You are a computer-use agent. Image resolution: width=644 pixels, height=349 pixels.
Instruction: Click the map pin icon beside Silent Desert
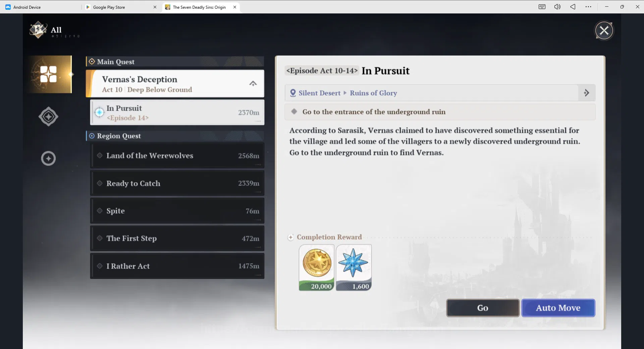click(293, 93)
